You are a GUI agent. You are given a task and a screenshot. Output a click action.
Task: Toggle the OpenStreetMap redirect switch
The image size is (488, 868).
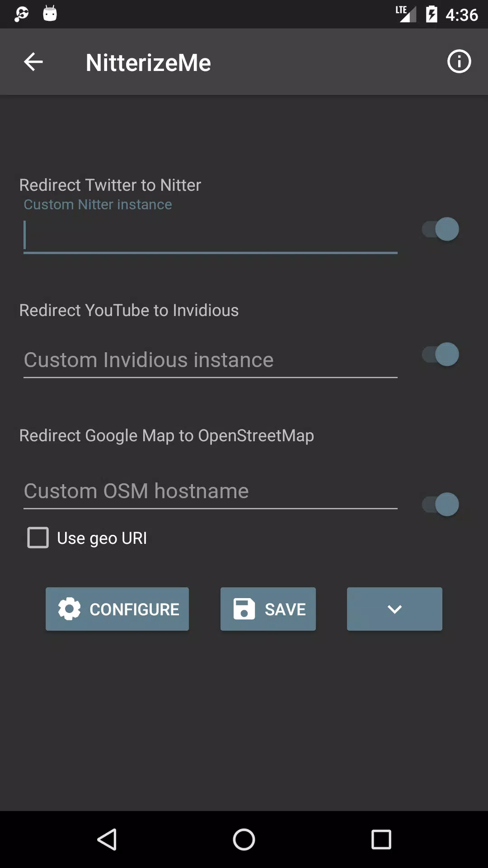coord(440,505)
